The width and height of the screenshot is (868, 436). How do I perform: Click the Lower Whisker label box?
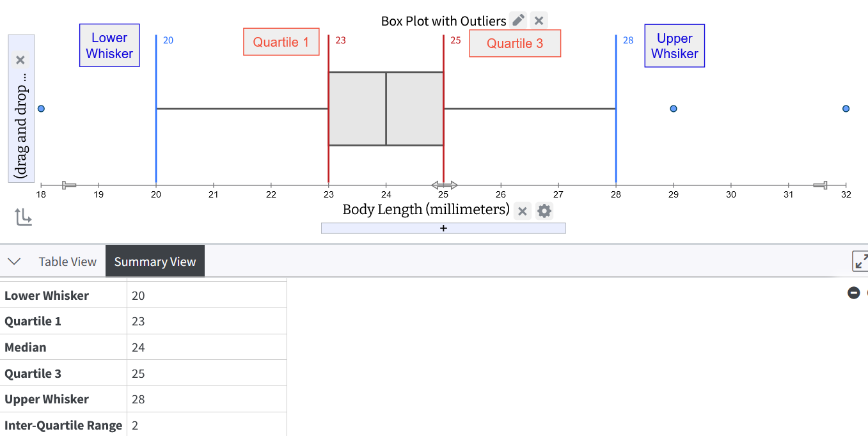pos(109,45)
